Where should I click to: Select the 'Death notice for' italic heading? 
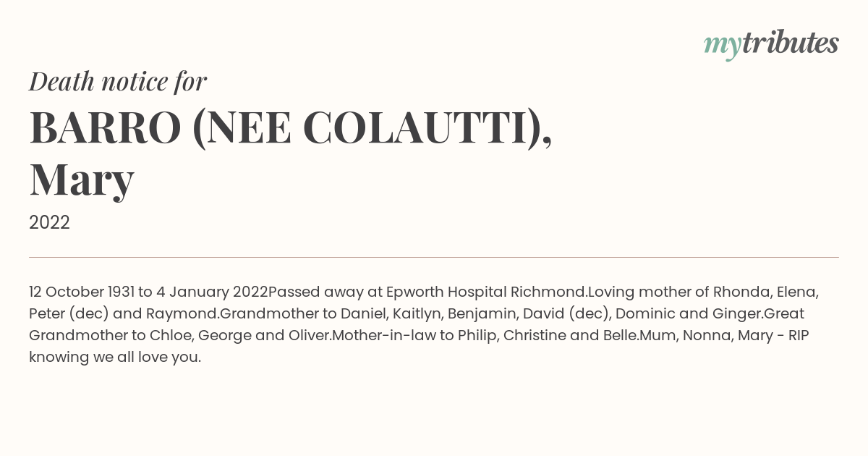[118, 81]
